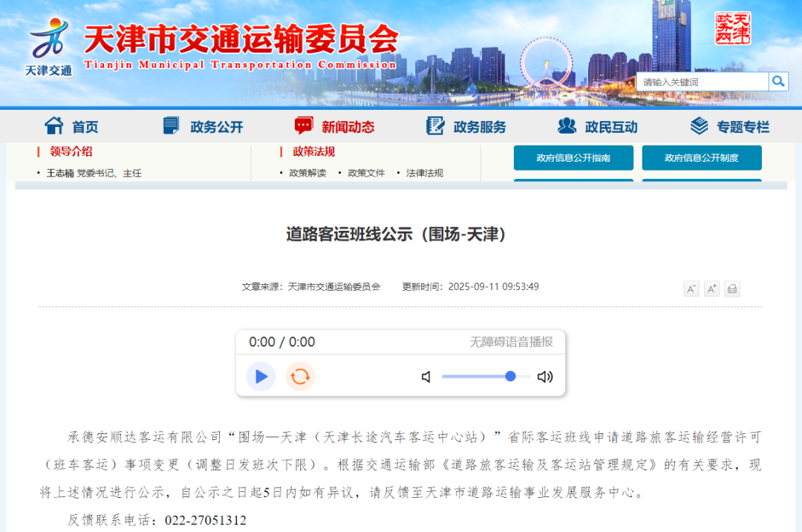The width and height of the screenshot is (802, 532).
Task: Click the phone number 022-27051312
Action: [205, 520]
